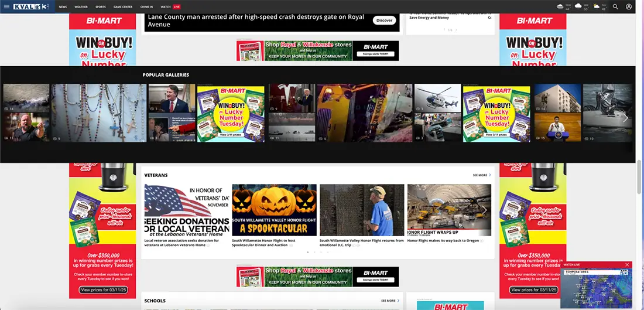Screen dimensions: 644x310
Task: Open the Game Center menu
Action: (123, 6)
